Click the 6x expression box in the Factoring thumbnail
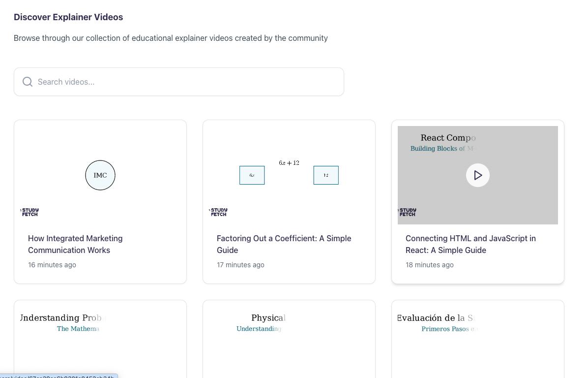588x378 pixels. (252, 175)
